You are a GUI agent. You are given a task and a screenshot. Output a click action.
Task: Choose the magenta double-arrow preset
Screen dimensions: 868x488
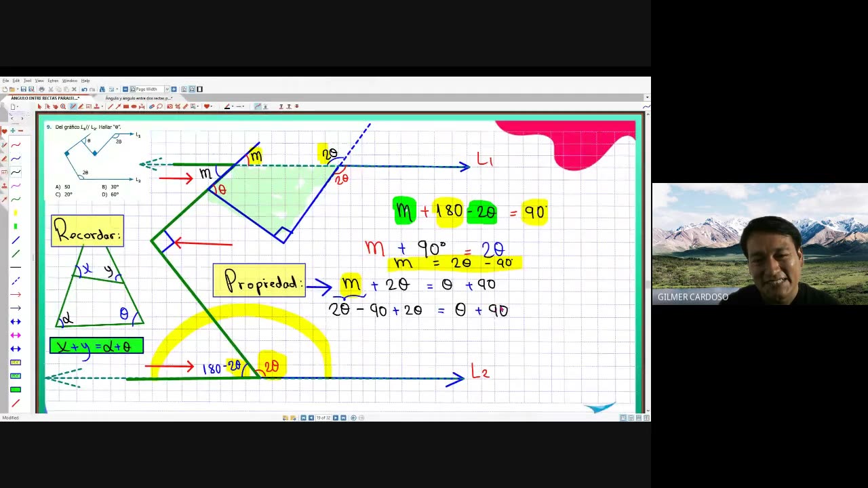(x=16, y=335)
